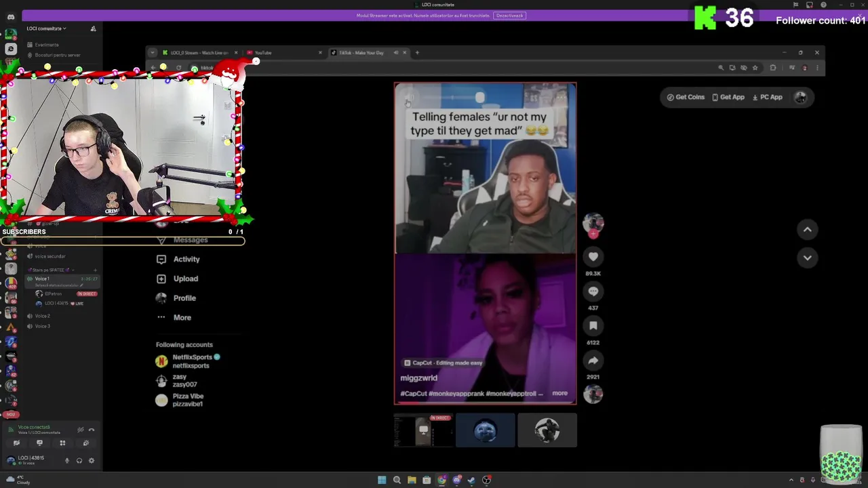This screenshot has width=868, height=488.
Task: Open the comments on the TikTok video
Action: coord(593,291)
